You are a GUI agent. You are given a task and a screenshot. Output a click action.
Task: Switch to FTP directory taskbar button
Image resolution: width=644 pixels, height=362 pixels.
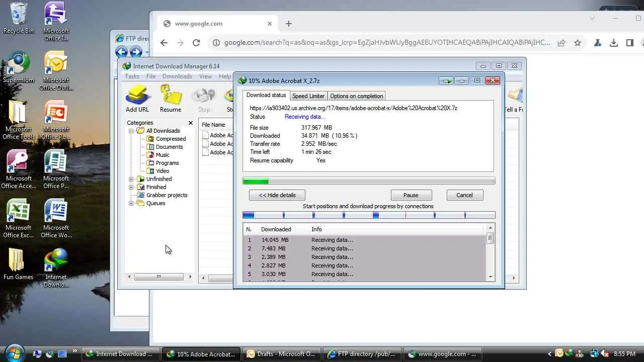coord(363,354)
